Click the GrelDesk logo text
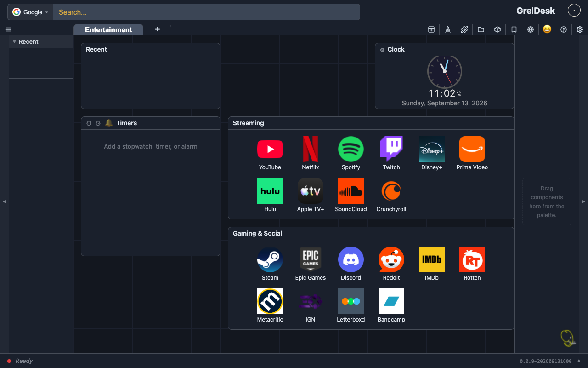This screenshot has height=368, width=588. pos(536,11)
